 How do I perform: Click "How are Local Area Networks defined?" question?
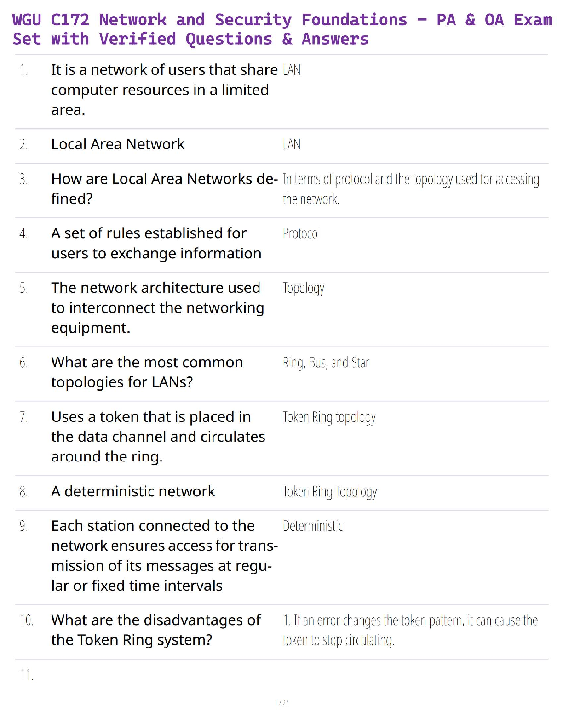tap(164, 188)
